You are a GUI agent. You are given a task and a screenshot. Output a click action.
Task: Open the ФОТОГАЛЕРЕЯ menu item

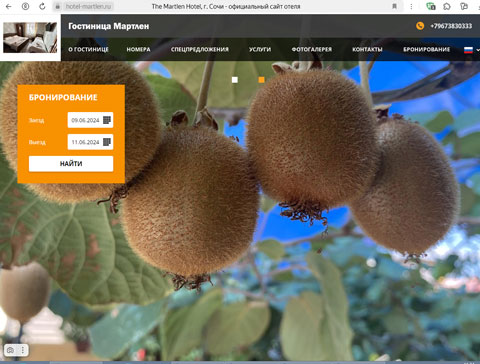[x=312, y=49]
